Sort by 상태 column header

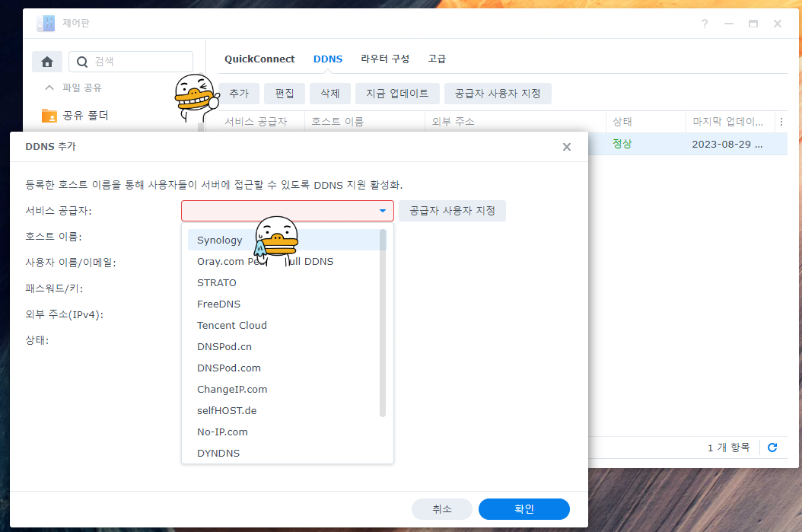(646, 122)
